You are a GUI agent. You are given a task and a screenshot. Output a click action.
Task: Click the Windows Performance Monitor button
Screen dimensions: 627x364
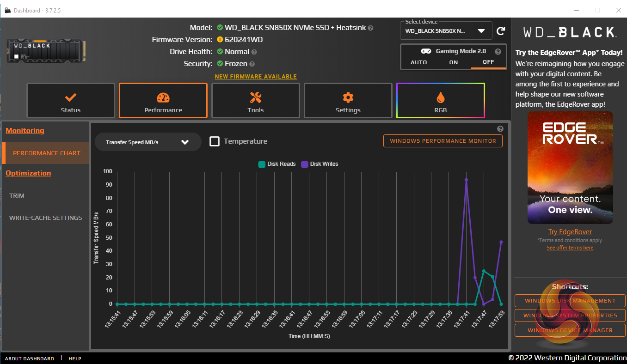pos(443,141)
